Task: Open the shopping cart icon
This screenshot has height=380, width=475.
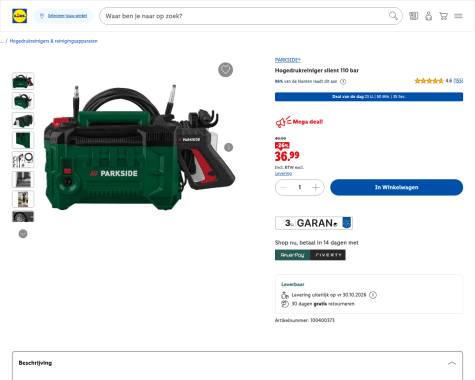Action: pos(443,16)
